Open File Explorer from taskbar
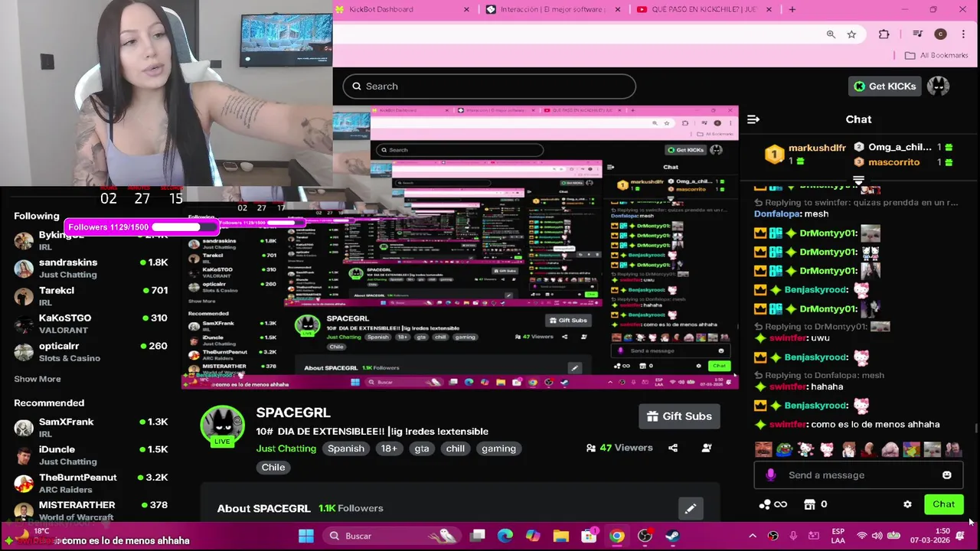This screenshot has width=980, height=551. 561,536
